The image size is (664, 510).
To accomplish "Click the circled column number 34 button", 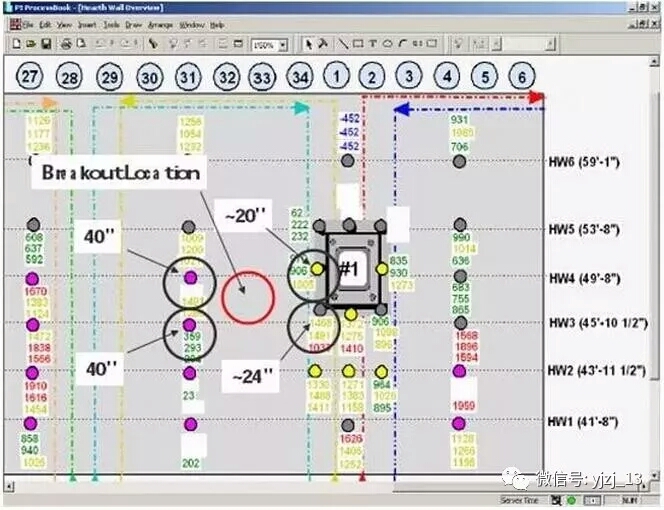I will [300, 76].
